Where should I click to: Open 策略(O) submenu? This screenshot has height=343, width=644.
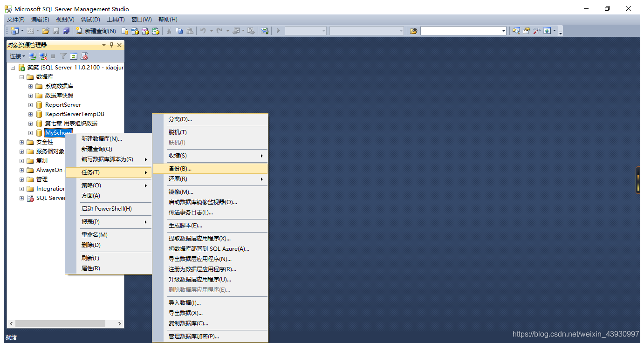[108, 185]
